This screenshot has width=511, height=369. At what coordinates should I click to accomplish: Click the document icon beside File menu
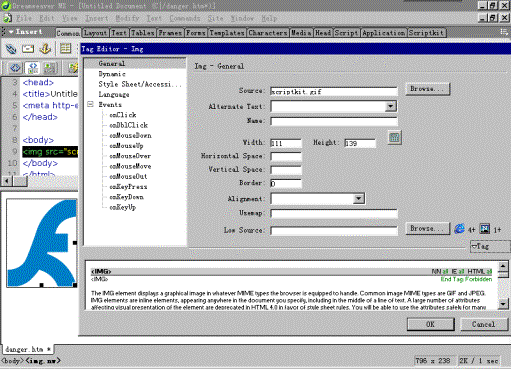point(7,18)
